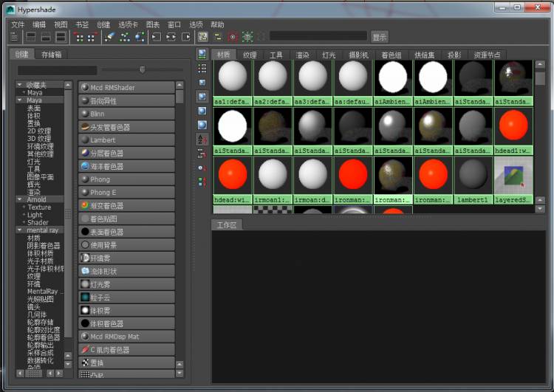
Task: Show top and bottom tabs layout icon
Action: tap(61, 37)
